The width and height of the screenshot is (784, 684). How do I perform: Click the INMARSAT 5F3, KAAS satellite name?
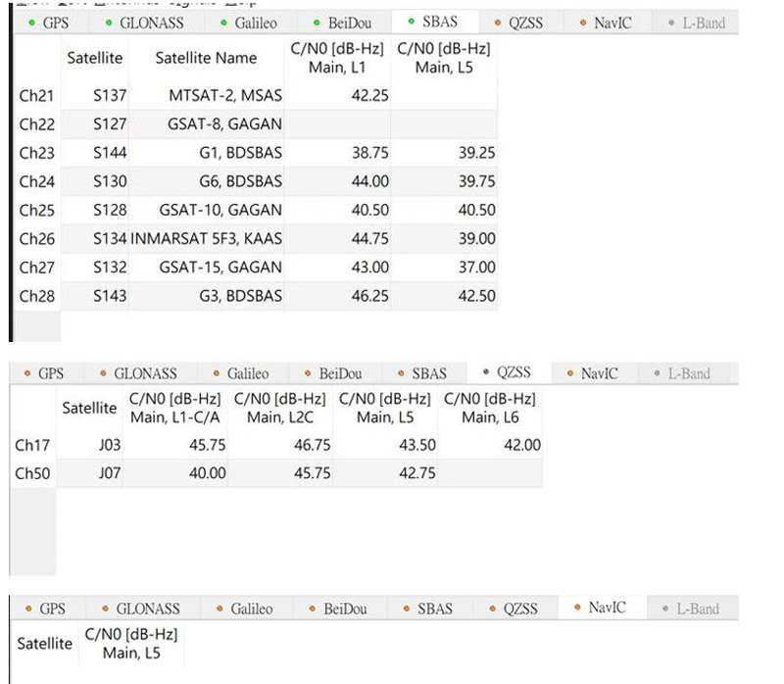[x=207, y=239]
